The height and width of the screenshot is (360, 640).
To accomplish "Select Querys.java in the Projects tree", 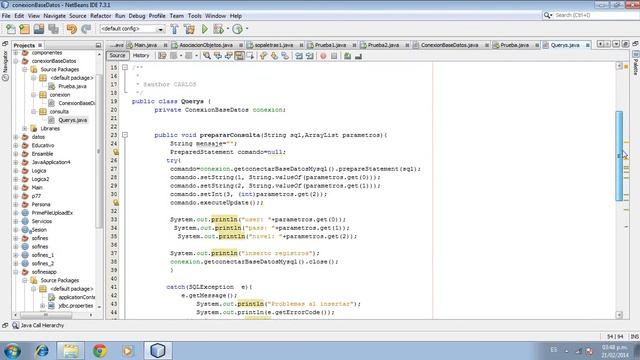I will [72, 120].
